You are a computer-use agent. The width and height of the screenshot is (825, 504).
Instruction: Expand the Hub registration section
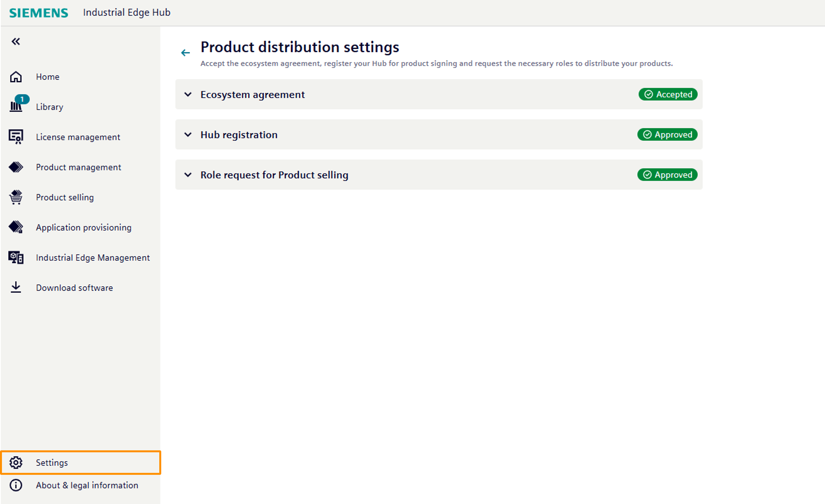[188, 135]
